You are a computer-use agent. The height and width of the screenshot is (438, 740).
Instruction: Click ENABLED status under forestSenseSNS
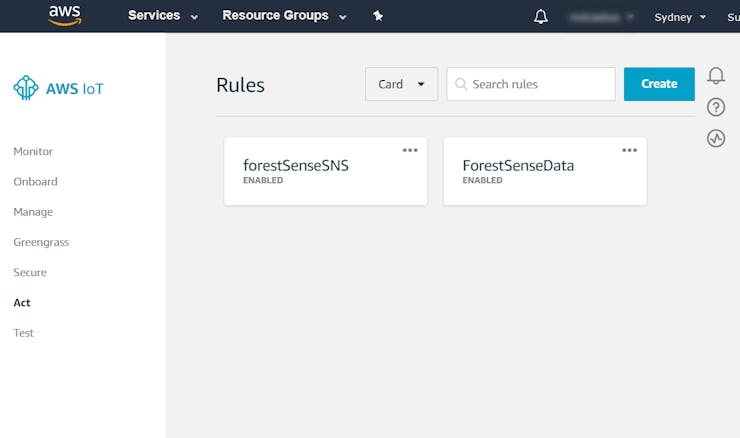263,180
